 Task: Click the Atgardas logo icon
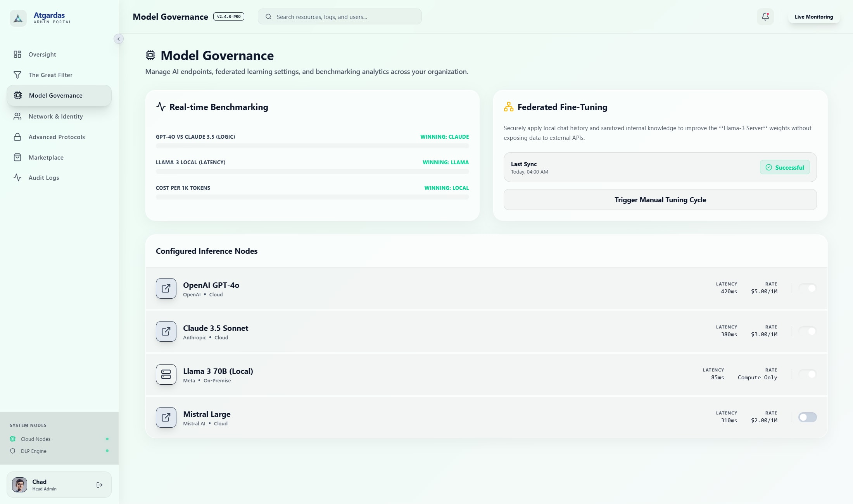pos(17,18)
